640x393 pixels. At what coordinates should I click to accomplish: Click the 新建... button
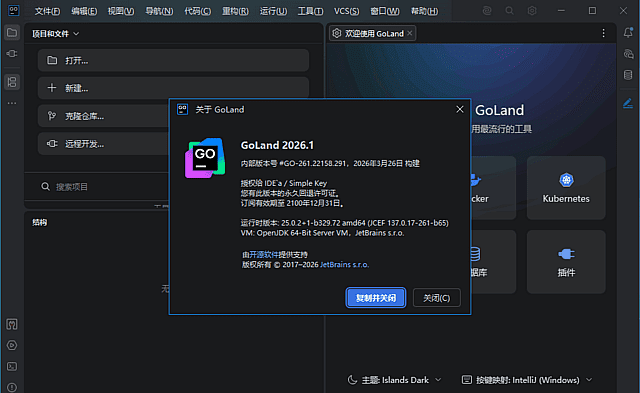tap(173, 88)
